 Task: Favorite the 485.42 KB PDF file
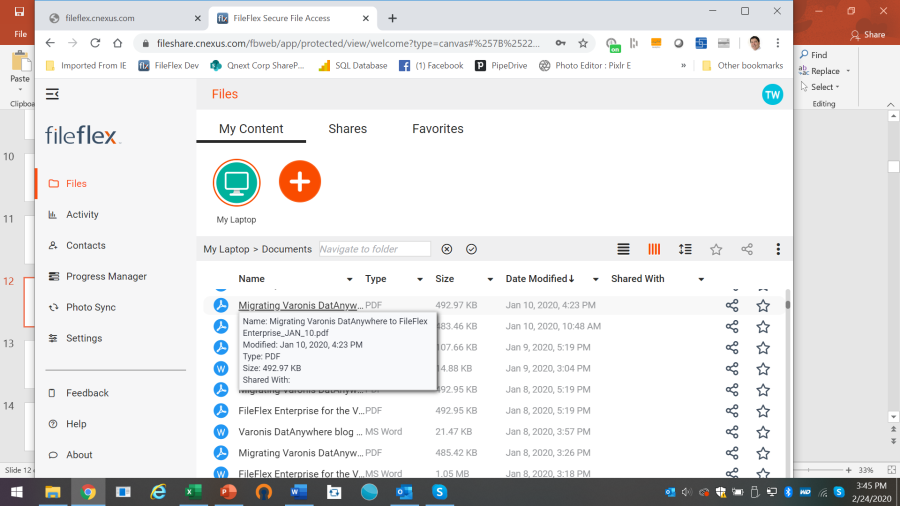pos(763,453)
